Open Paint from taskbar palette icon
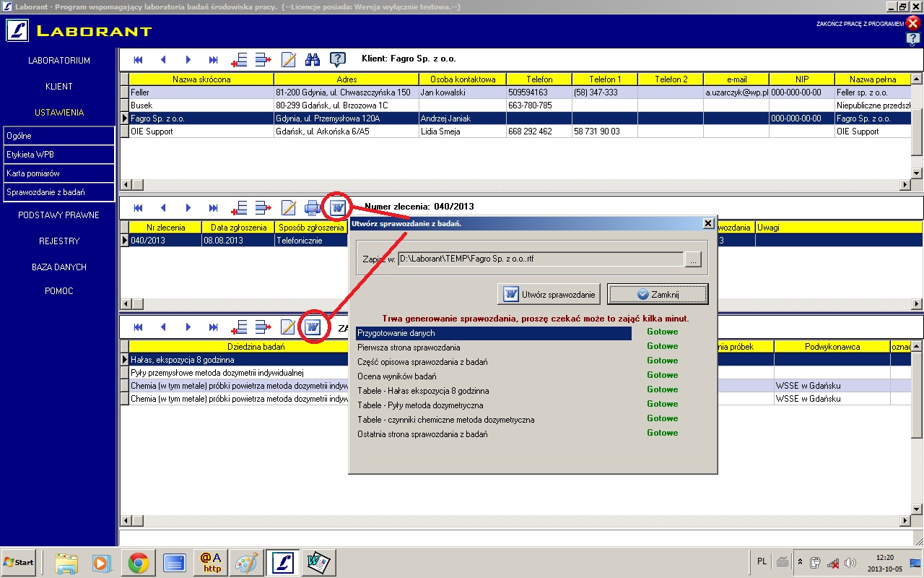Image resolution: width=924 pixels, height=578 pixels. 246,562
